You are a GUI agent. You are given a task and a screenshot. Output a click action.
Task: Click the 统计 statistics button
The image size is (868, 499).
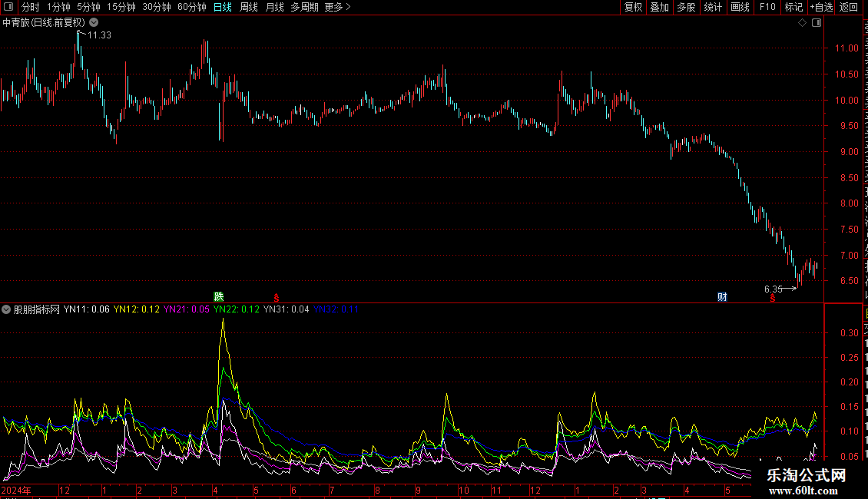[713, 7]
